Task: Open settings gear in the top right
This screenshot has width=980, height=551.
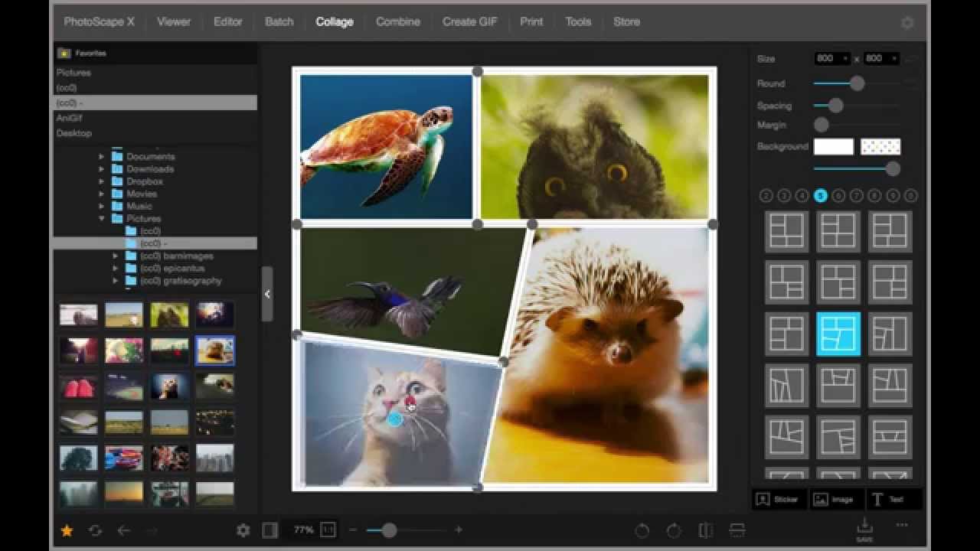Action: tap(907, 23)
